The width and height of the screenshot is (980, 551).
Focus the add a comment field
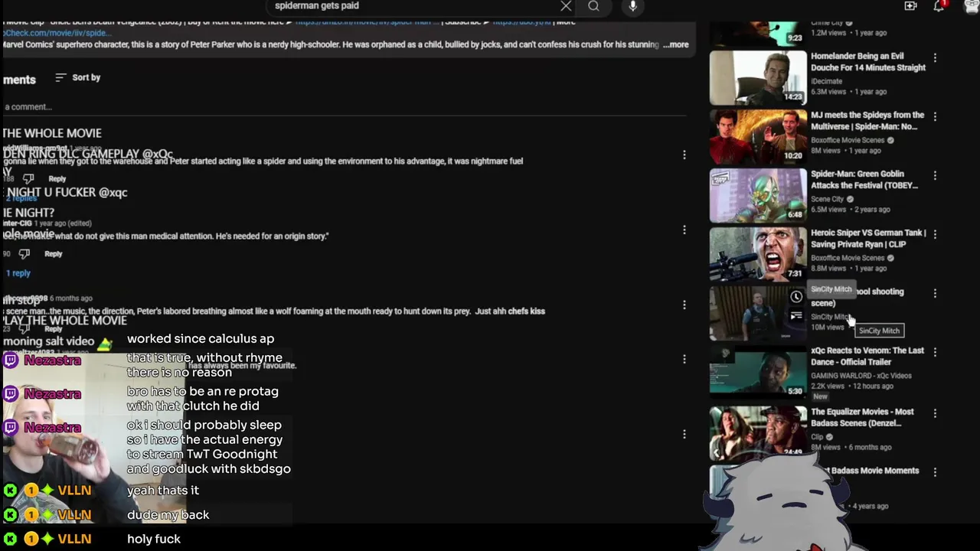click(345, 107)
